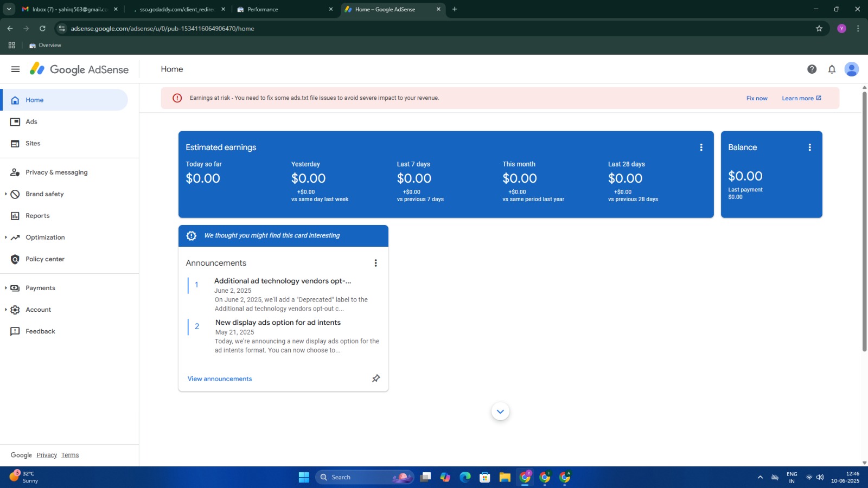Open the tab search dropdown arrow

click(9, 9)
